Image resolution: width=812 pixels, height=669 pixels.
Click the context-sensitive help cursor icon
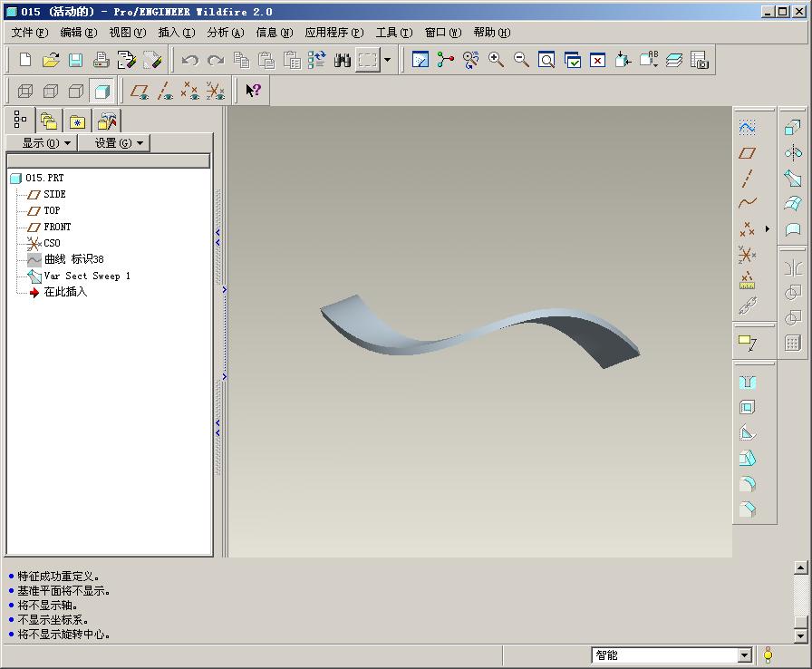[253, 92]
